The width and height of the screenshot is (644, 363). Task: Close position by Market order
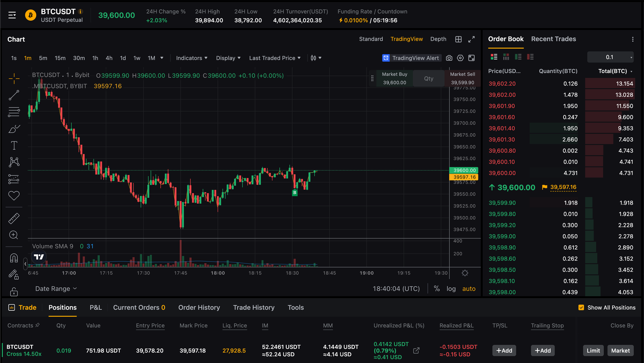(620, 350)
